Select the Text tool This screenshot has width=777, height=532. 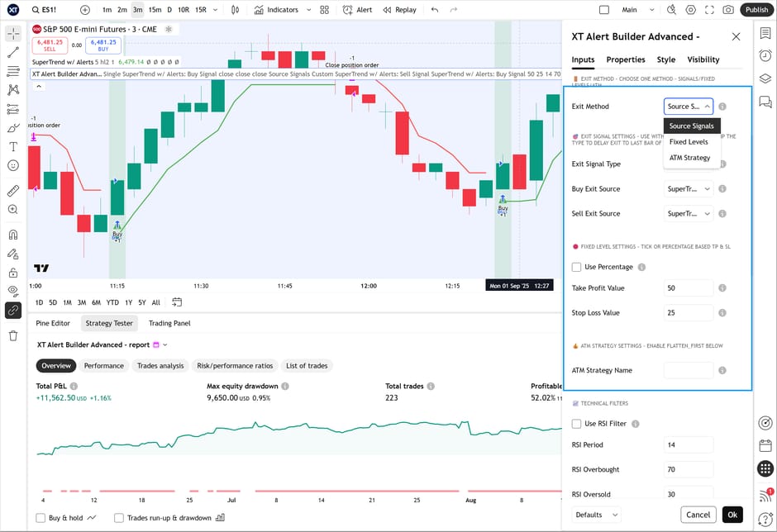tap(13, 146)
